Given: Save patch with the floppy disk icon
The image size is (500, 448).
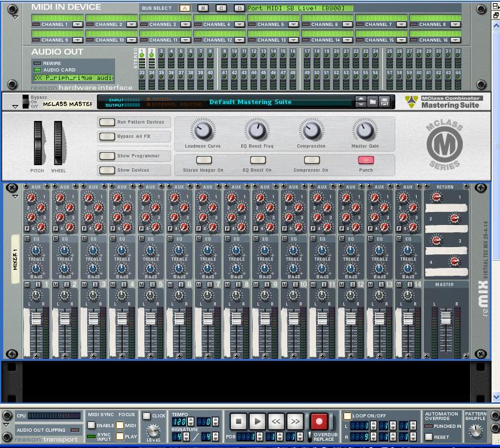Looking at the screenshot, I should pos(384,102).
